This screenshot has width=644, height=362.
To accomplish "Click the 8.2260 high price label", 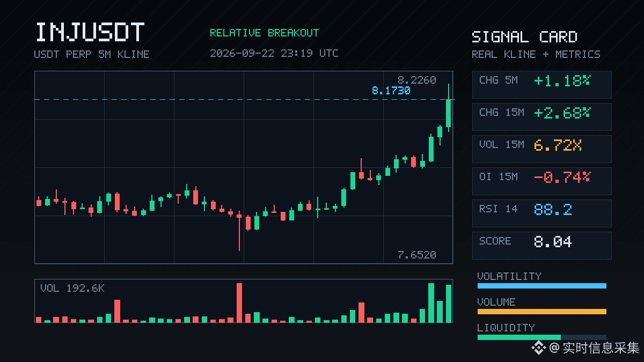I will pos(416,80).
